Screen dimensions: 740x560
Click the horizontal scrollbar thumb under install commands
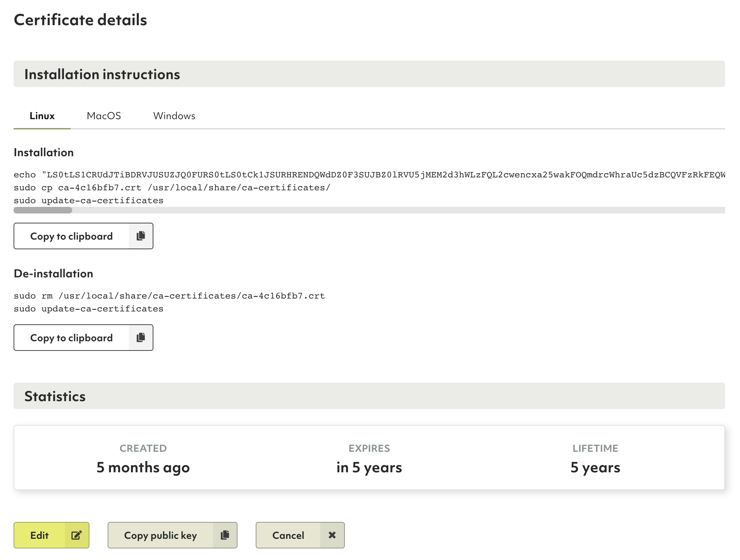43,210
